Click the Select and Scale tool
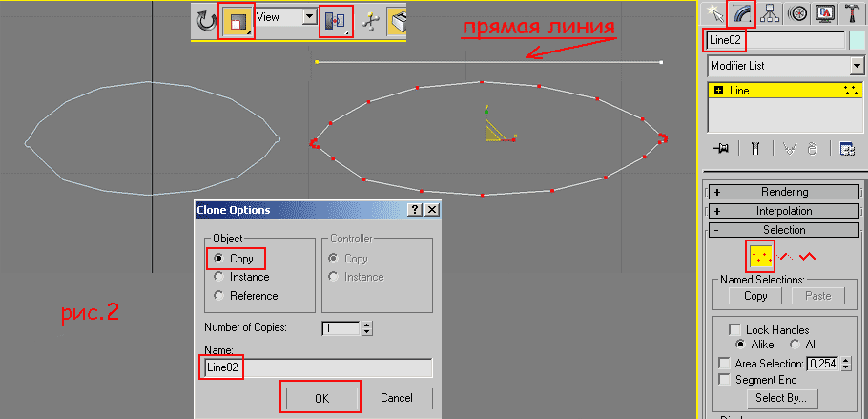The height and width of the screenshot is (419, 868). (235, 21)
